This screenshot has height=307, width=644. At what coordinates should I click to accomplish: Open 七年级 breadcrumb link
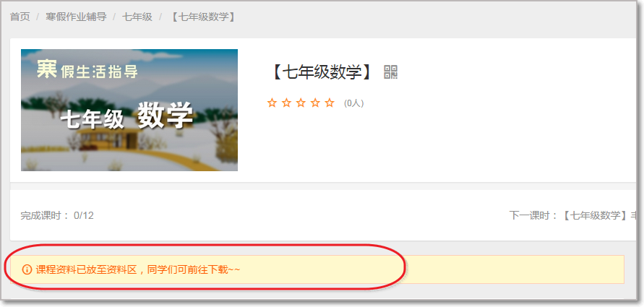pos(137,17)
